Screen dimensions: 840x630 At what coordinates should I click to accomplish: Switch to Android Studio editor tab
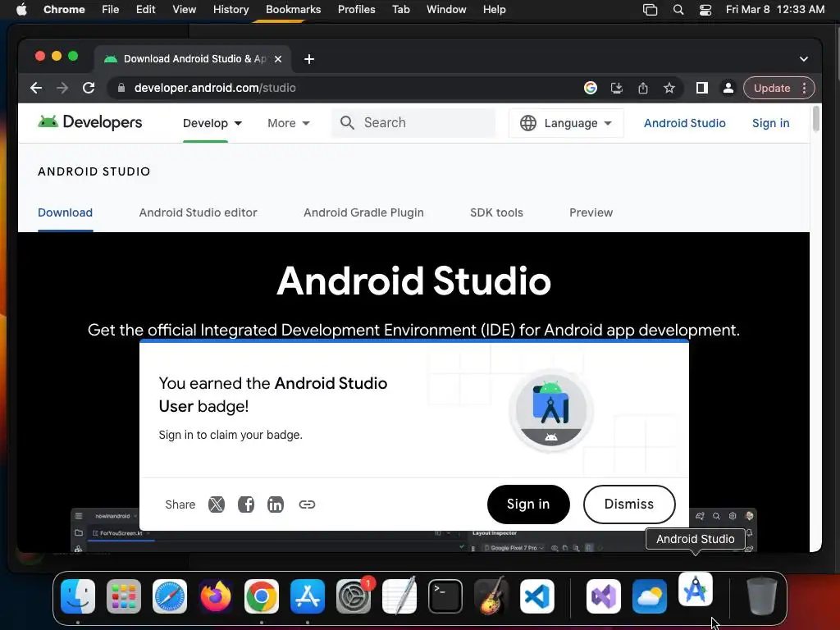pos(199,212)
